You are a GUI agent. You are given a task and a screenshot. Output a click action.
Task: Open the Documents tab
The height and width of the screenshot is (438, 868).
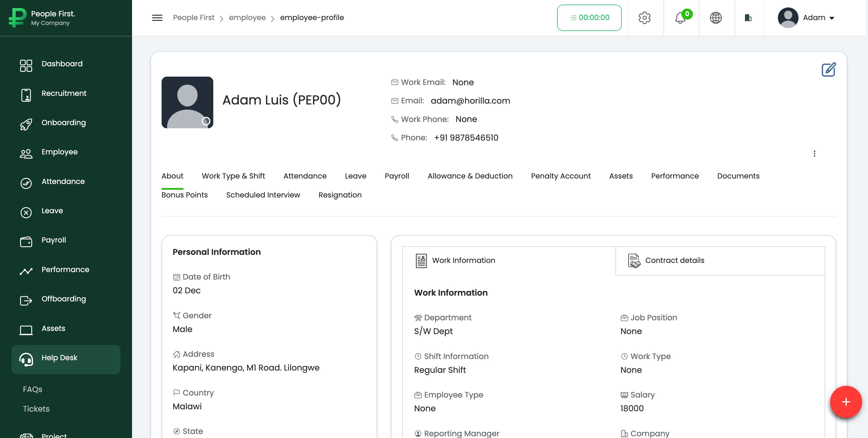738,176
